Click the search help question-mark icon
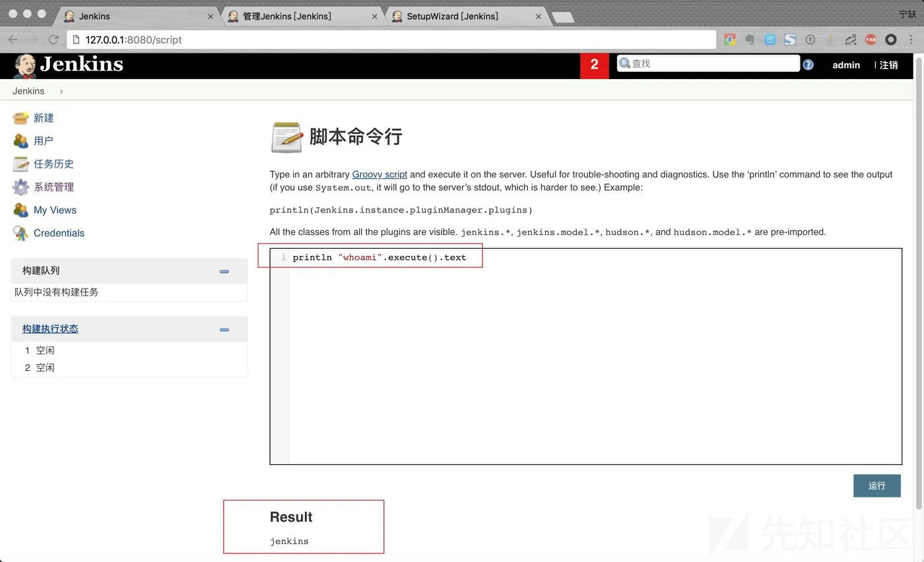 point(808,65)
